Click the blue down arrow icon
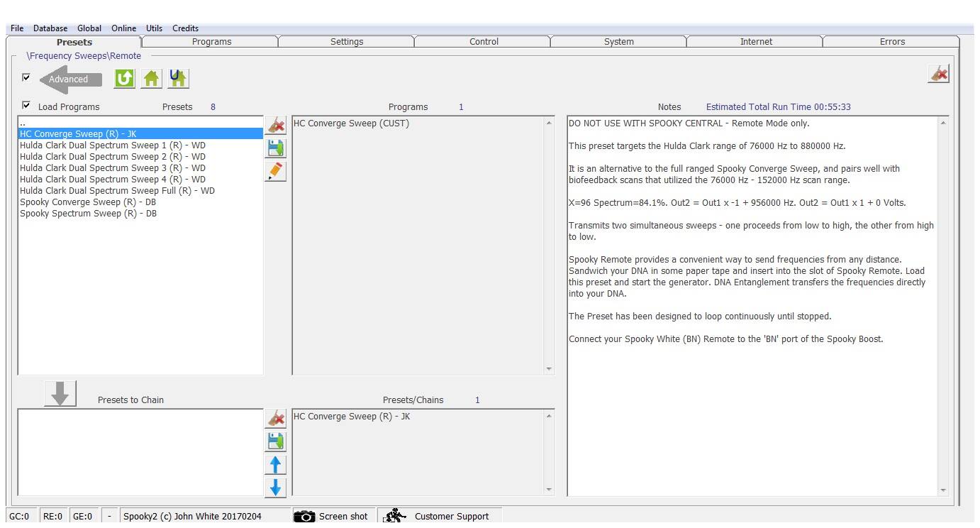This screenshot has width=980, height=528. point(275,488)
